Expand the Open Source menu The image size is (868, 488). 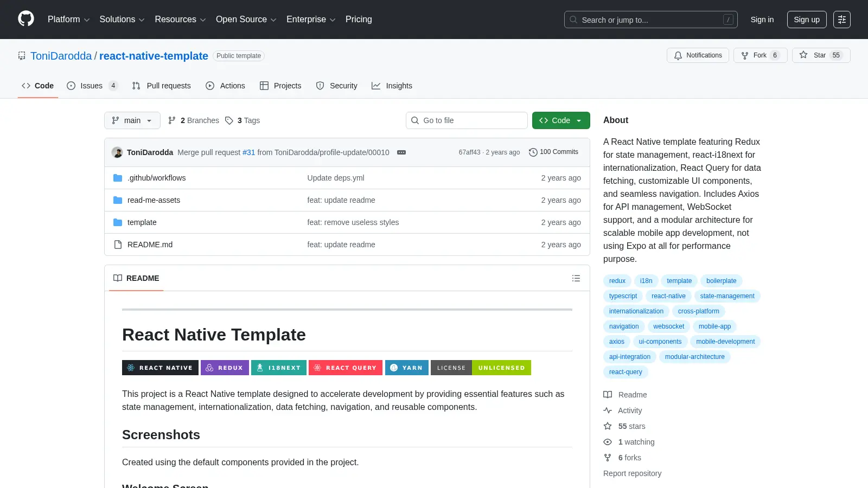click(x=246, y=20)
